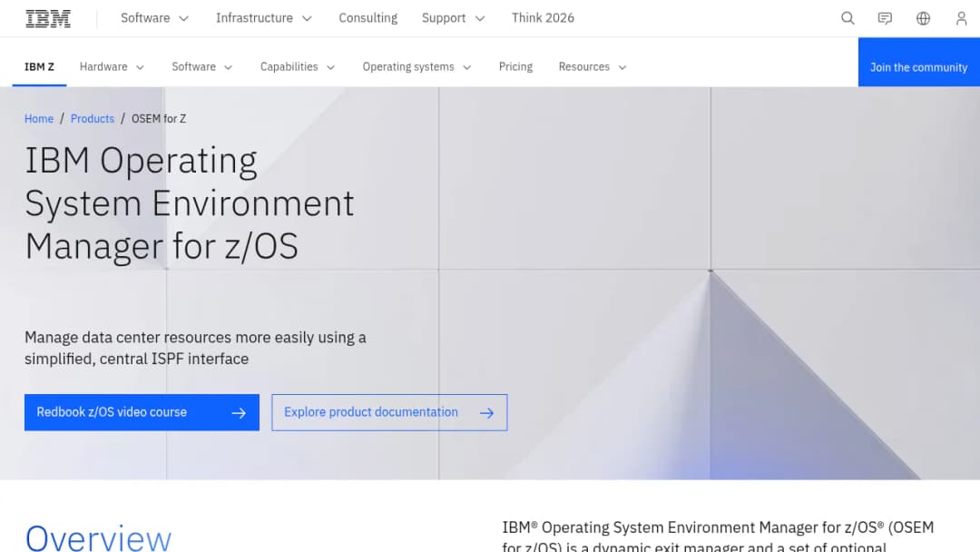The width and height of the screenshot is (980, 552).
Task: Open the user profile icon
Action: coord(961,18)
